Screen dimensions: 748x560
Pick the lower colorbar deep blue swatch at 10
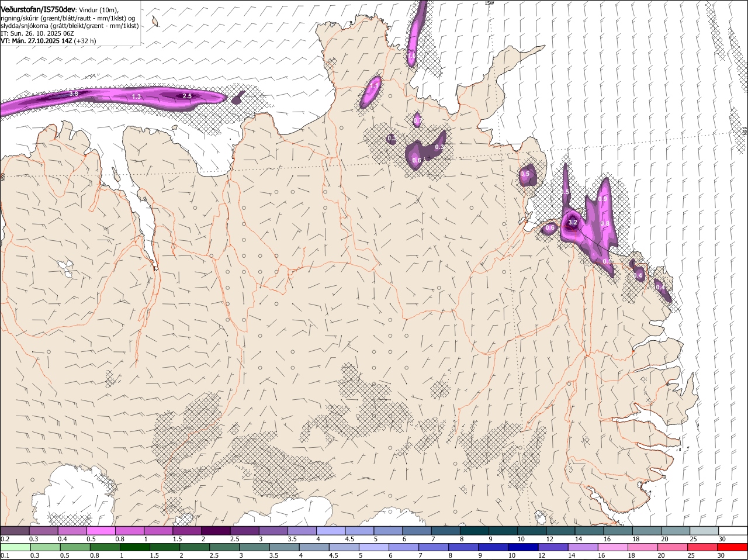click(x=523, y=547)
